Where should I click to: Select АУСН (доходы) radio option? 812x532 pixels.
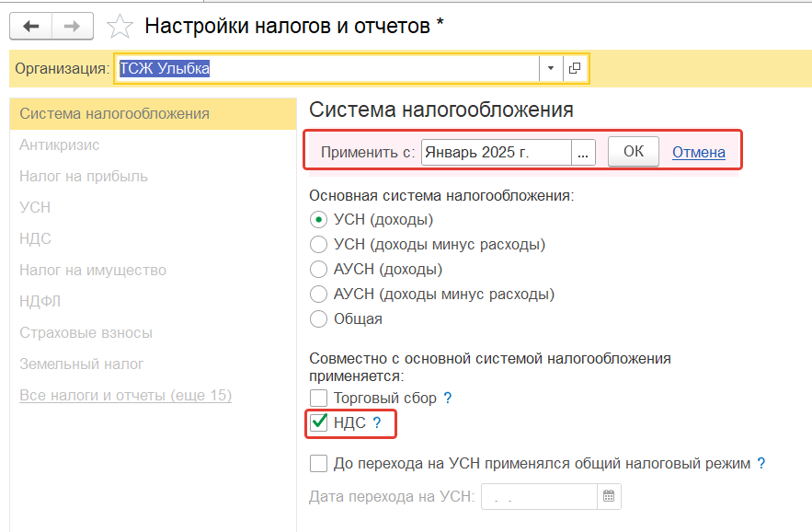coord(319,270)
